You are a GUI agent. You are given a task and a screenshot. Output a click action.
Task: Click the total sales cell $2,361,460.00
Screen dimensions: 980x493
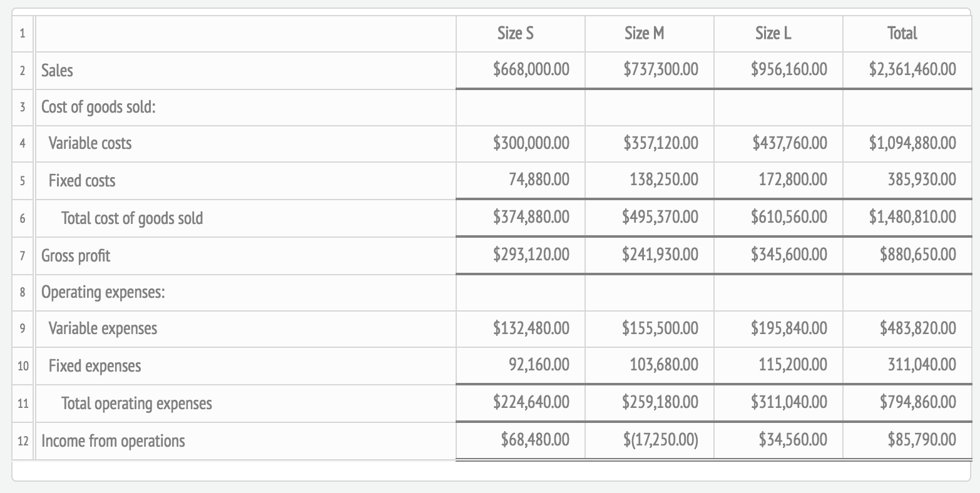click(912, 69)
